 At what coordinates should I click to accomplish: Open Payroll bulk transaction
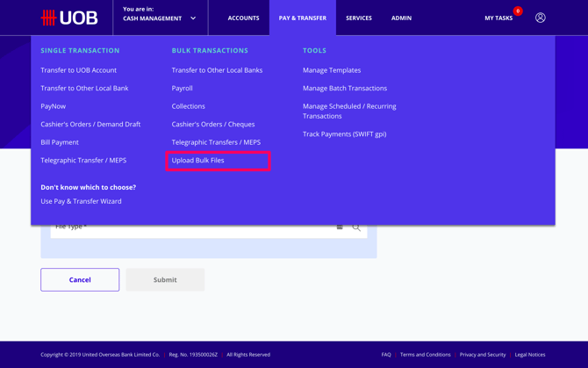pyautogui.click(x=182, y=88)
